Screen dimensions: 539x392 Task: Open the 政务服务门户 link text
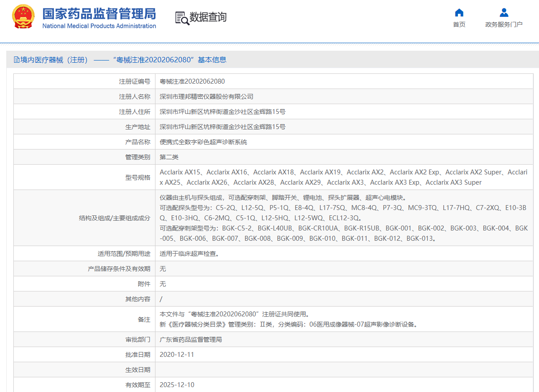pos(504,24)
